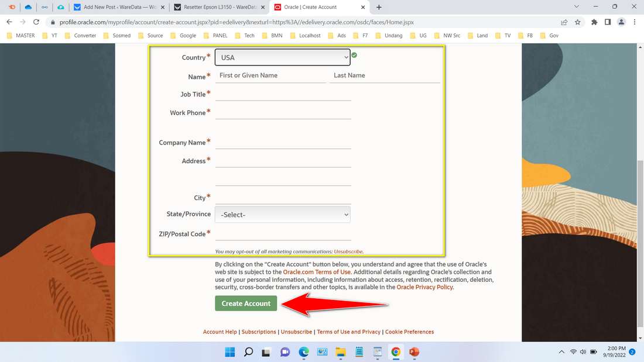Click the padlock icon in the address bar
The image size is (644, 362).
point(52,21)
